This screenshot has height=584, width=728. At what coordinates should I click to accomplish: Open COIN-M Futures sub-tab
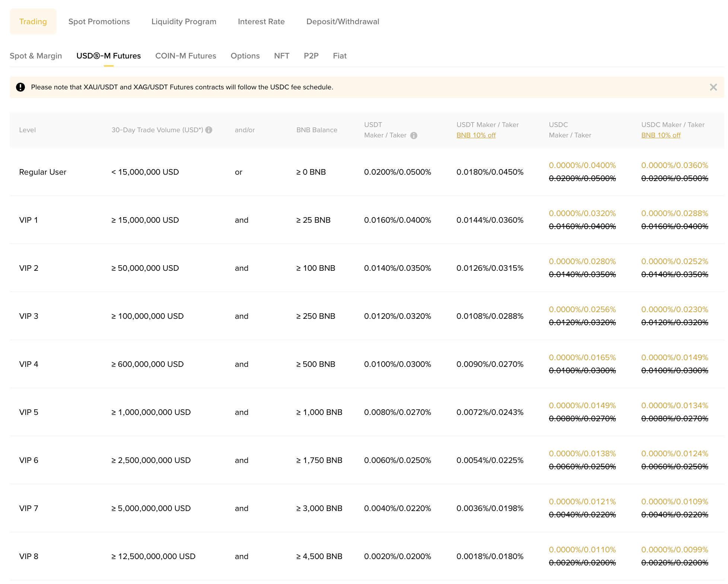[x=186, y=56]
